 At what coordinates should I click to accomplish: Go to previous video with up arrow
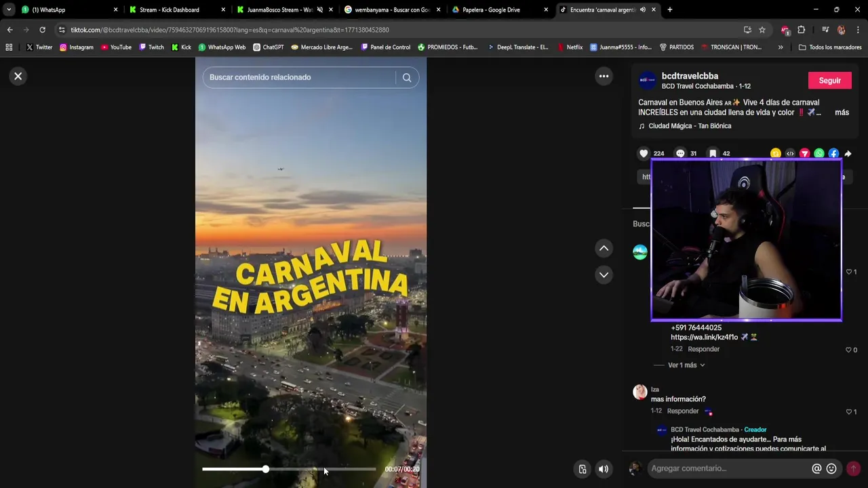click(604, 248)
